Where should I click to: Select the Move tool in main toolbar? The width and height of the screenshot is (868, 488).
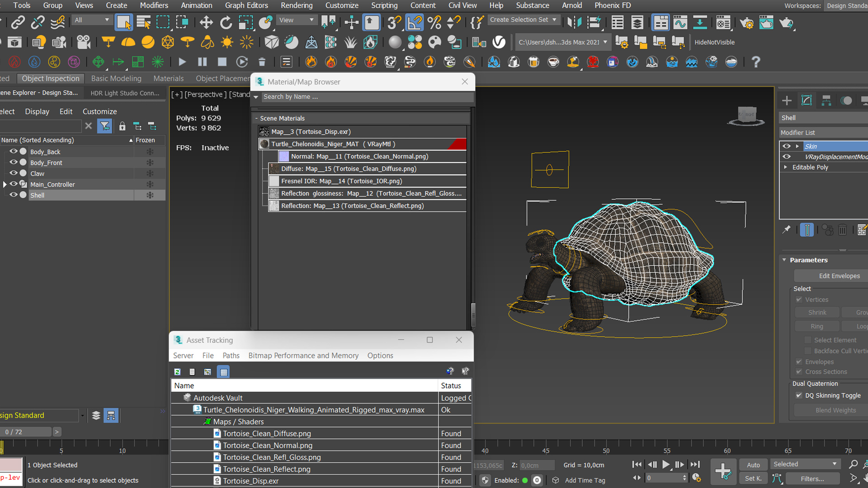(x=206, y=22)
